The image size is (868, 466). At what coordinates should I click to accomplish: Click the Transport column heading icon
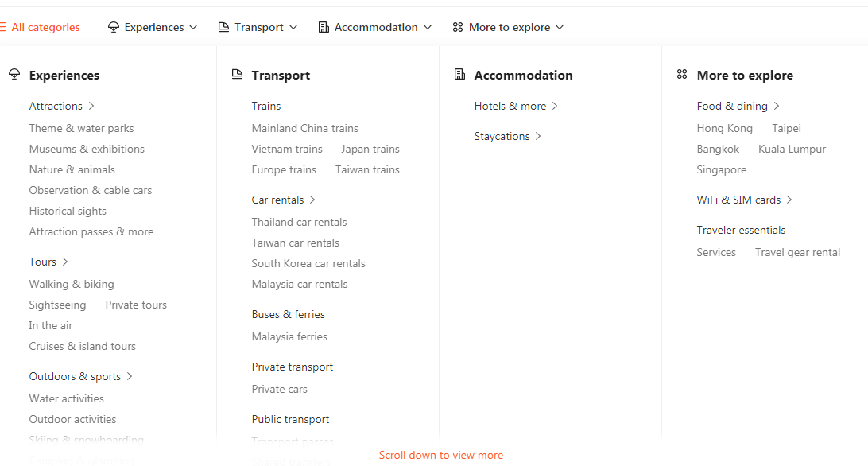click(237, 75)
